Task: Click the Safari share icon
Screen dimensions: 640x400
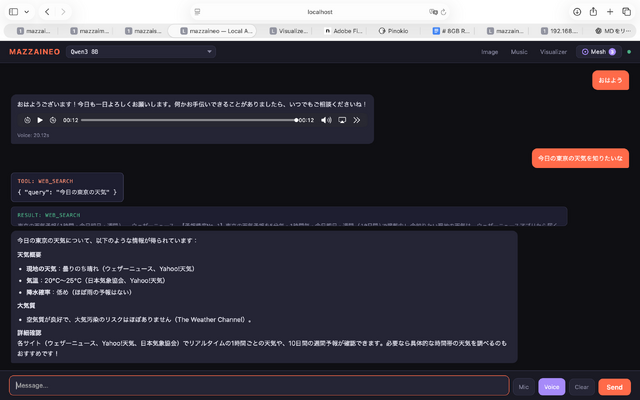Action: [594, 12]
